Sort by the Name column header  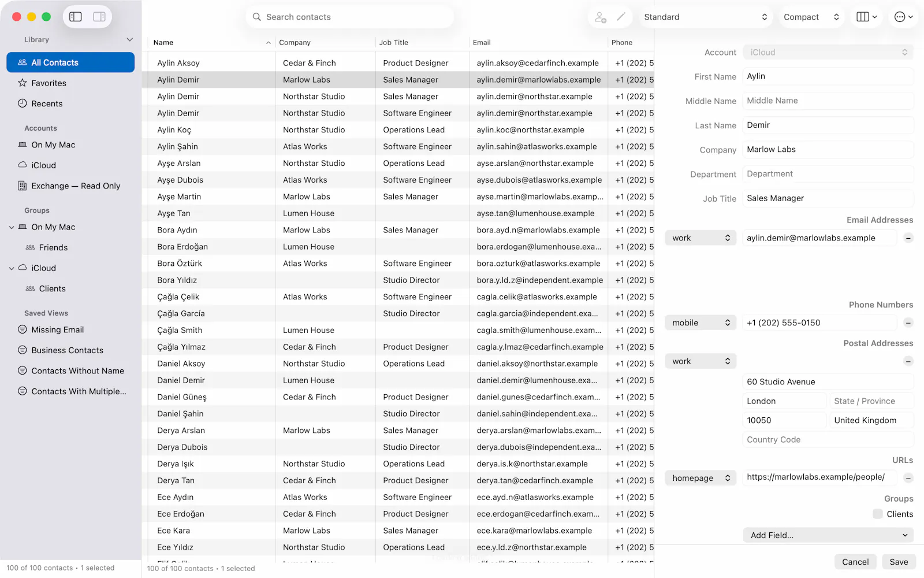pyautogui.click(x=211, y=43)
